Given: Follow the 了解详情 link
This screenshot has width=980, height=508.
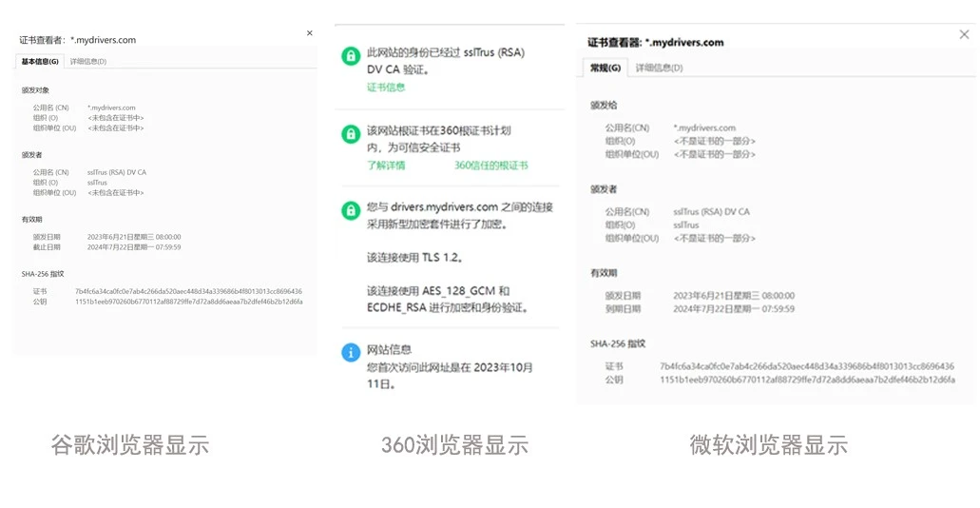Looking at the screenshot, I should click(386, 166).
